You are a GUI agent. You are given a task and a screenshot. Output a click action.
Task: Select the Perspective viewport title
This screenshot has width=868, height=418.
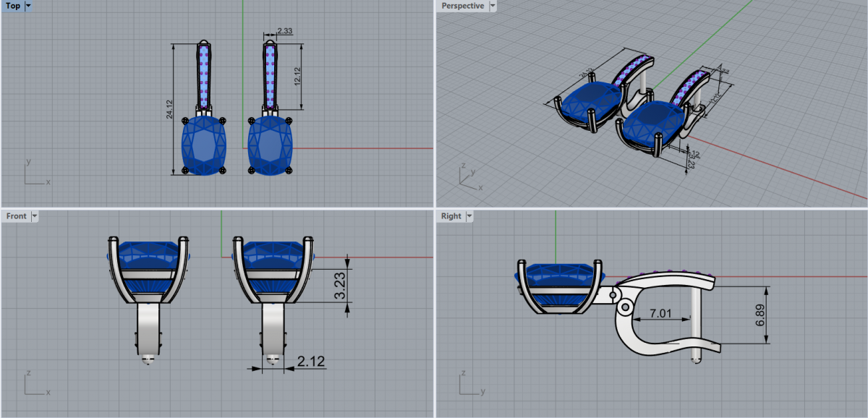[462, 6]
